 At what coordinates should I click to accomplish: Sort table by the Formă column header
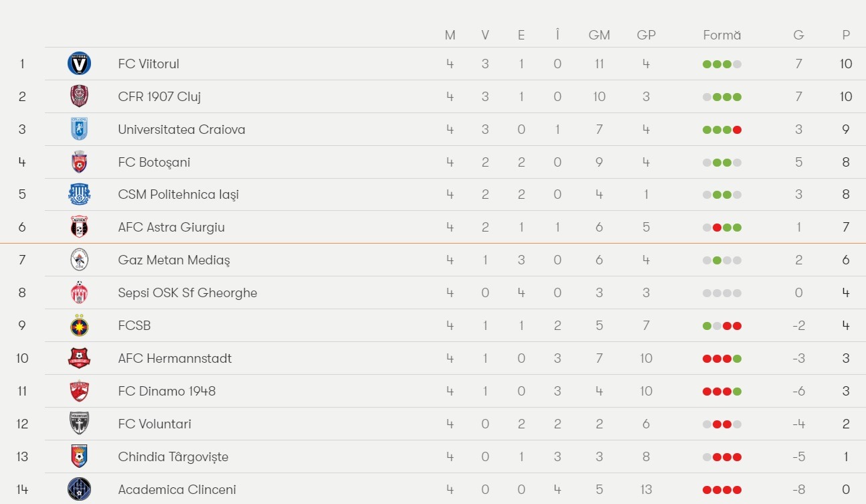click(722, 35)
